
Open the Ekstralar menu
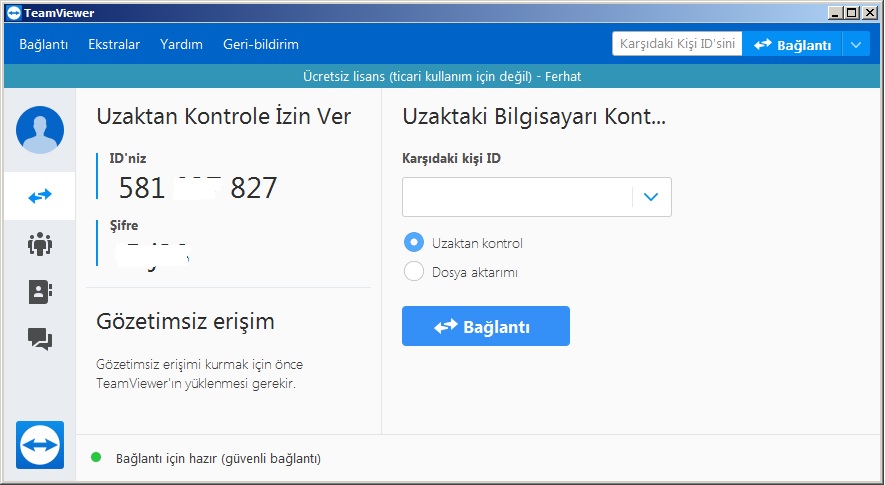(x=114, y=45)
